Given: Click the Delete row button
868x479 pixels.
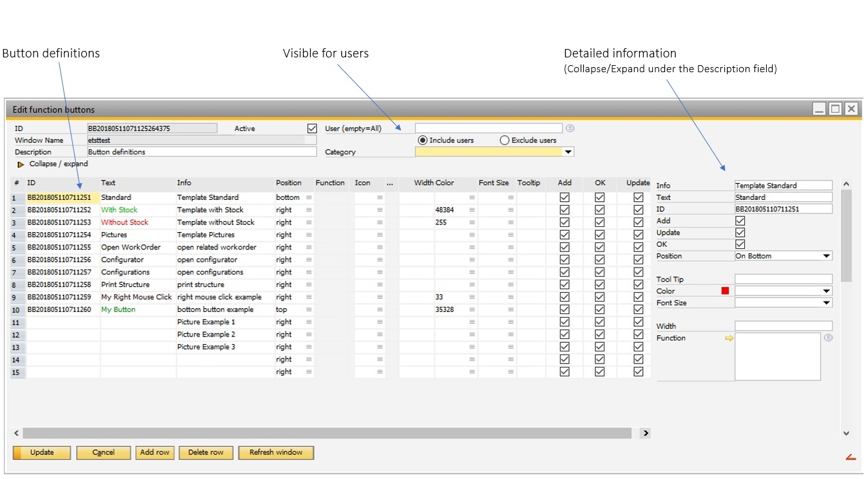Looking at the screenshot, I should pos(206,453).
